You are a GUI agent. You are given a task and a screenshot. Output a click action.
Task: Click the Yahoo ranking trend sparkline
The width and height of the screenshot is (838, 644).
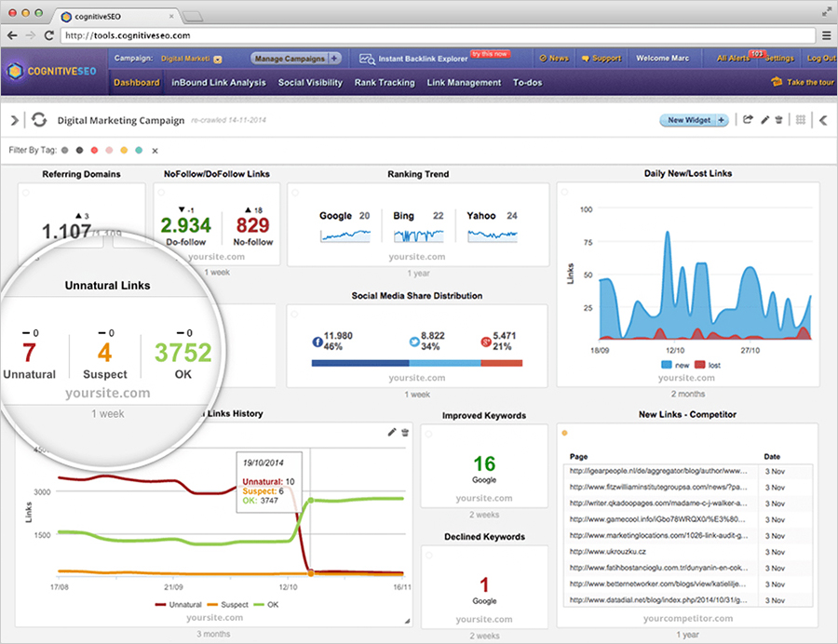(493, 235)
